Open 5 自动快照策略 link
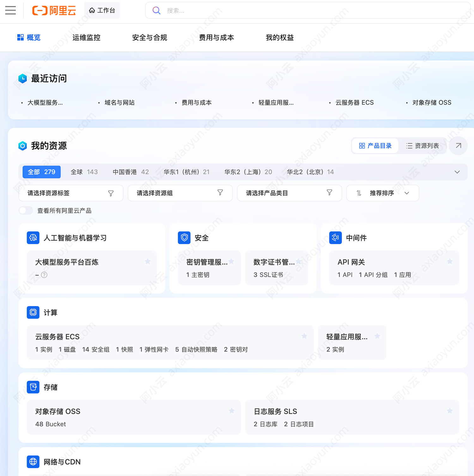474x476 pixels. (196, 349)
